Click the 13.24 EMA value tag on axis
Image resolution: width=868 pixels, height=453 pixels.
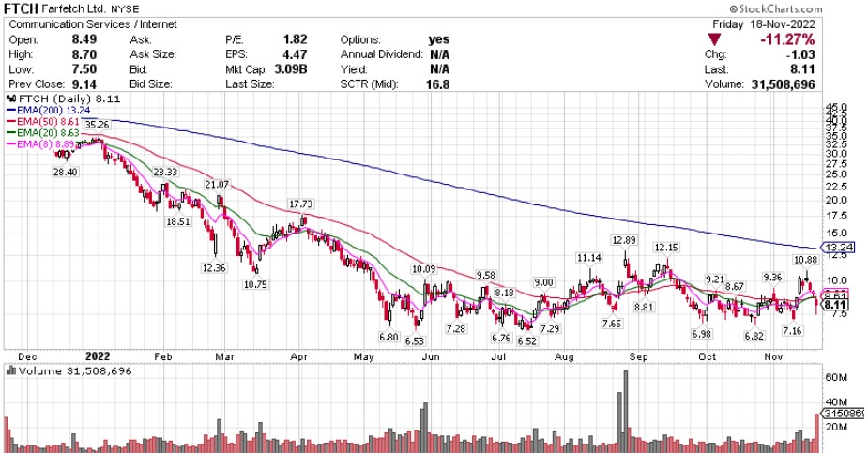pos(839,248)
